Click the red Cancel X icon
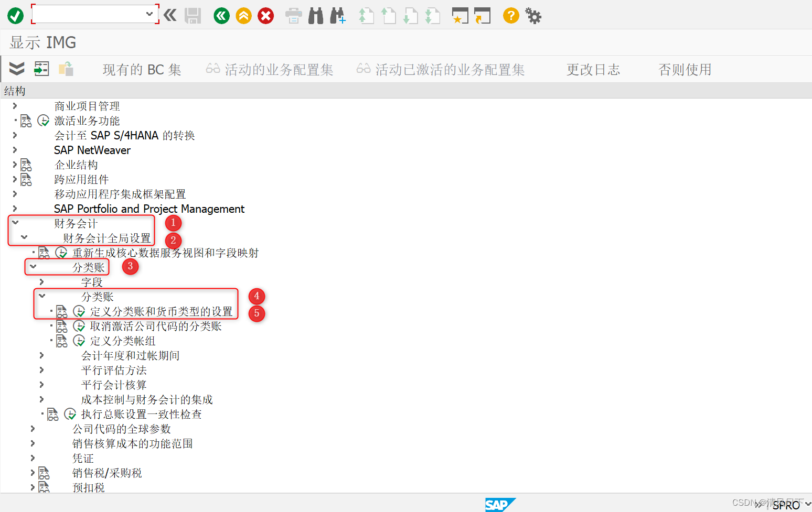The width and height of the screenshot is (812, 512). (x=266, y=16)
